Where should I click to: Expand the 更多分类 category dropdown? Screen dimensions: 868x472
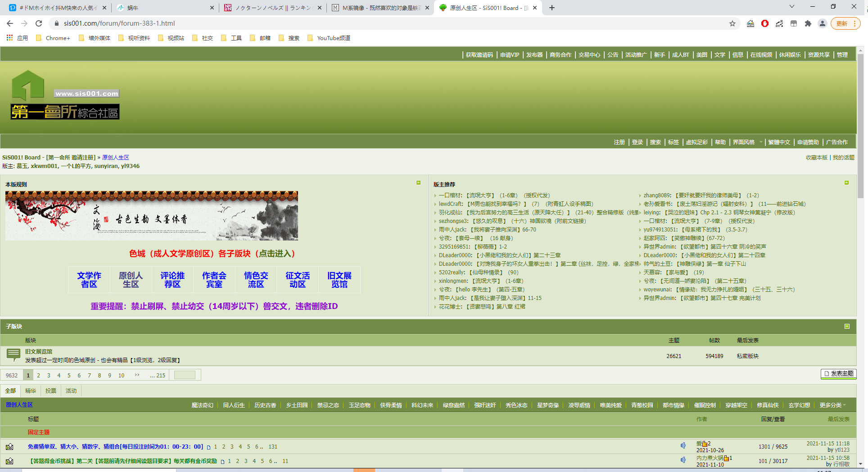click(x=832, y=405)
